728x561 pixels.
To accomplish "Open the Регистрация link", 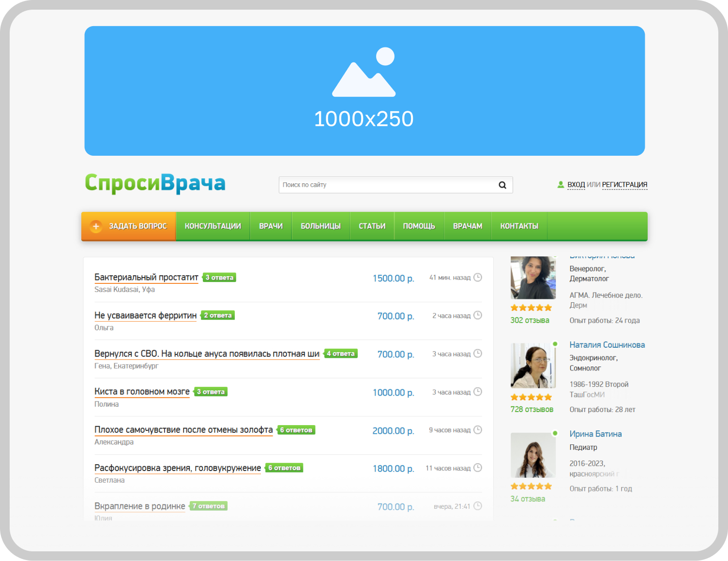I will (624, 185).
